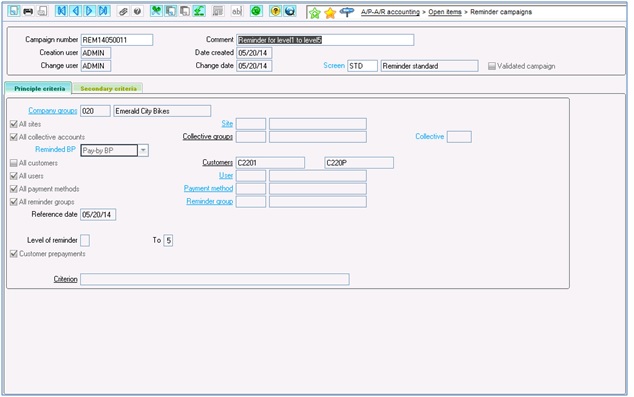The image size is (634, 397).
Task: Switch to Secondary criteria tab
Action: (108, 89)
